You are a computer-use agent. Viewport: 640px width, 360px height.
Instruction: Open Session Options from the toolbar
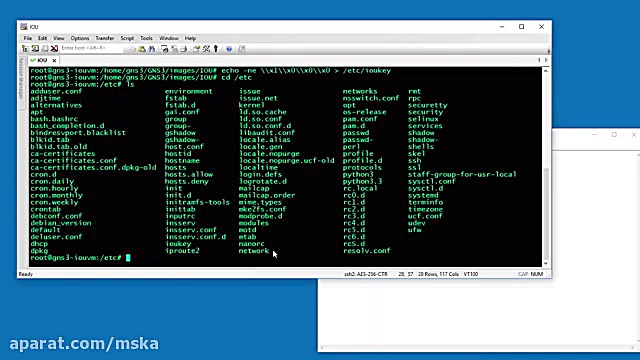[x=196, y=49]
